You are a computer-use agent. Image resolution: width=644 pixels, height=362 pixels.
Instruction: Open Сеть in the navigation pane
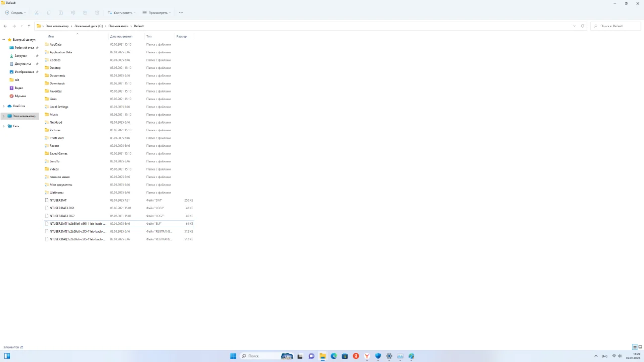click(16, 126)
